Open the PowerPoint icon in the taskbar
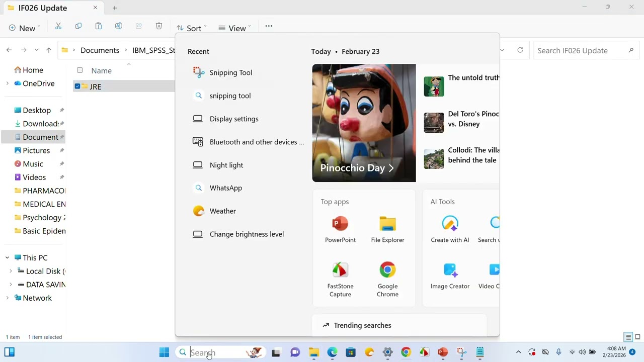This screenshot has width=644, height=362. (x=443, y=352)
